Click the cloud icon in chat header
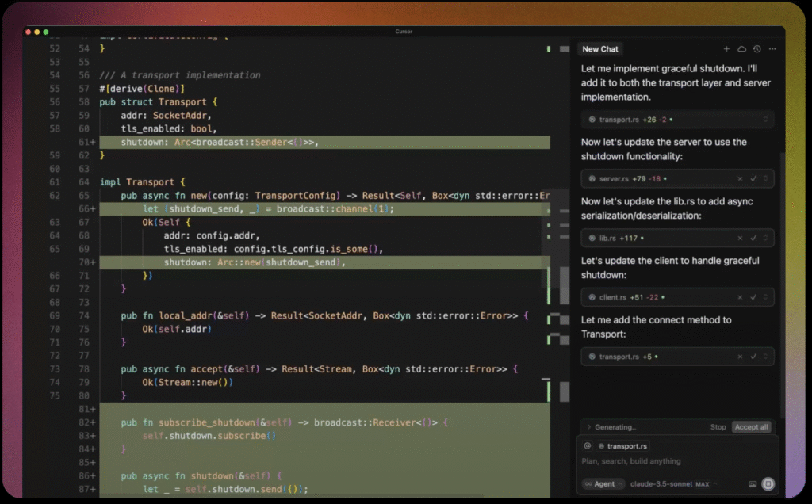The image size is (812, 504). coord(741,48)
